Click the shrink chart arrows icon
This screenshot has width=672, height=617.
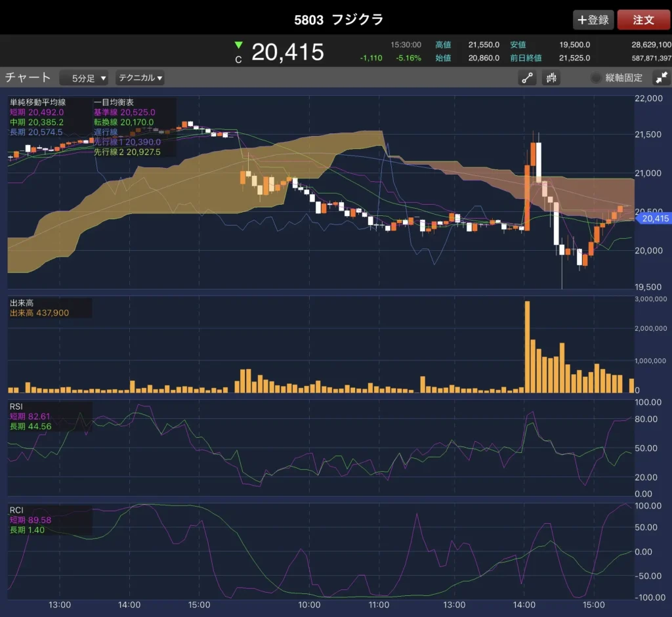(x=660, y=77)
